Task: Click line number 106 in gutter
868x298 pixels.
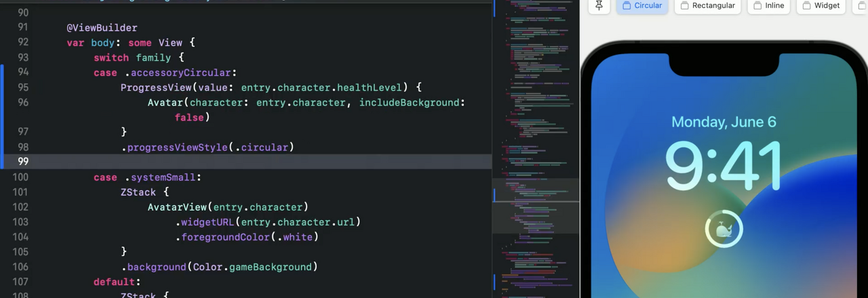Action: 20,267
